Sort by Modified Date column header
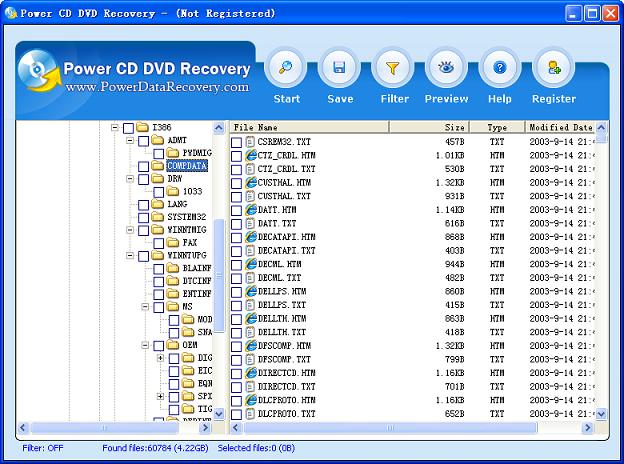The width and height of the screenshot is (624, 464). point(560,127)
